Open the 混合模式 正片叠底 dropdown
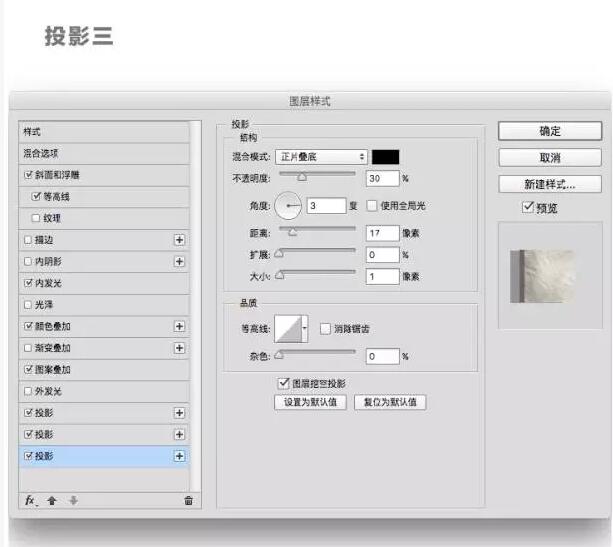This screenshot has width=613, height=547. [321, 157]
